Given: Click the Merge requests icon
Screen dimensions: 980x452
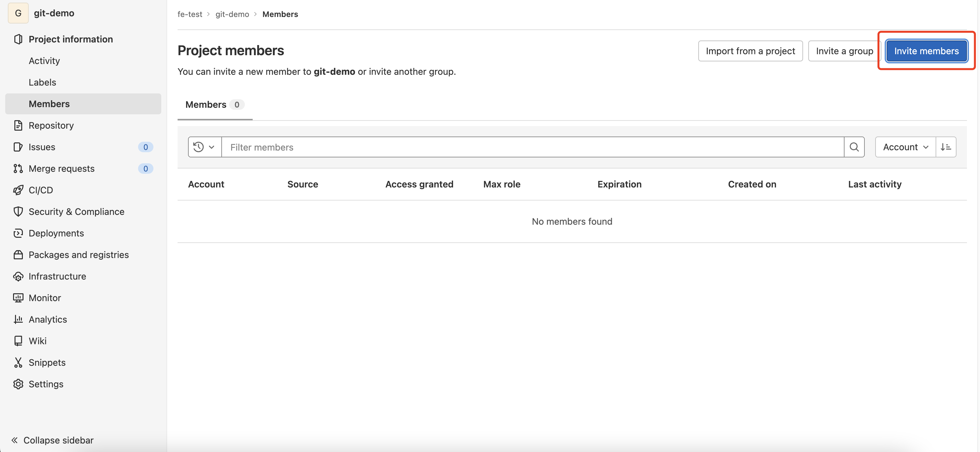Looking at the screenshot, I should (18, 169).
